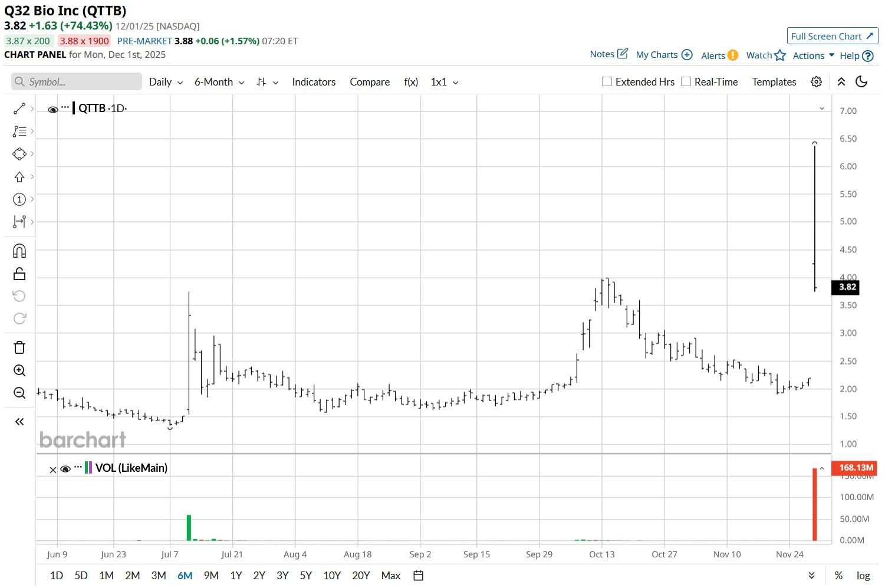The image size is (885, 588).
Task: Enable the Extended Hrs checkbox
Action: 607,81
